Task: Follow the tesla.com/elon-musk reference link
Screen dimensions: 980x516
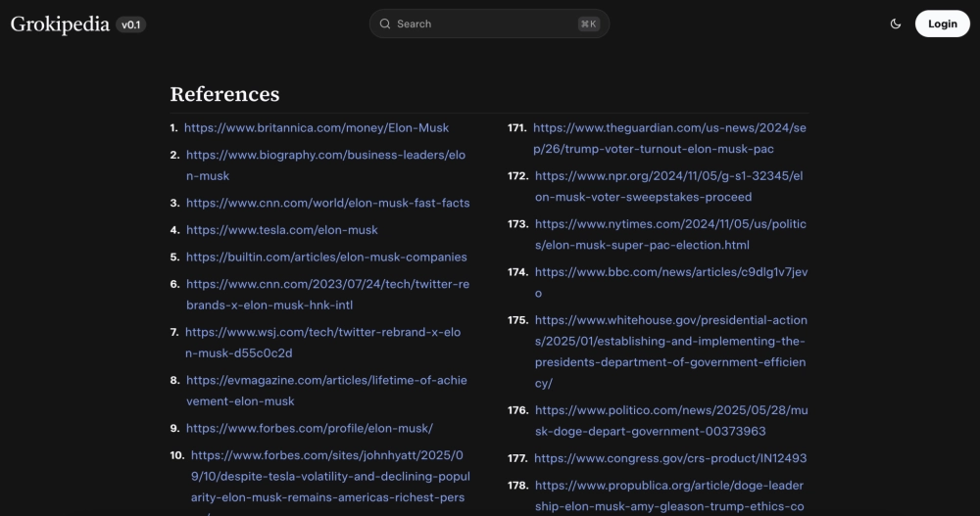Action: [x=281, y=230]
